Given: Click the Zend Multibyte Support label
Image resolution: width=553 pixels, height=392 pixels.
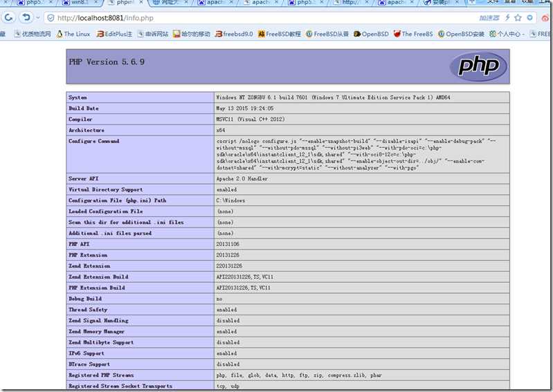Looking at the screenshot, I should tap(101, 343).
